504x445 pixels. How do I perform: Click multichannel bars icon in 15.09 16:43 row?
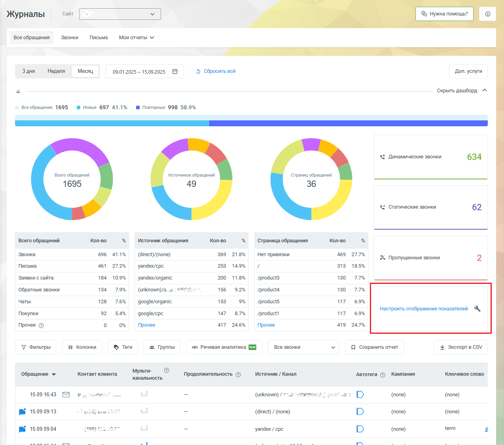pyautogui.click(x=144, y=394)
